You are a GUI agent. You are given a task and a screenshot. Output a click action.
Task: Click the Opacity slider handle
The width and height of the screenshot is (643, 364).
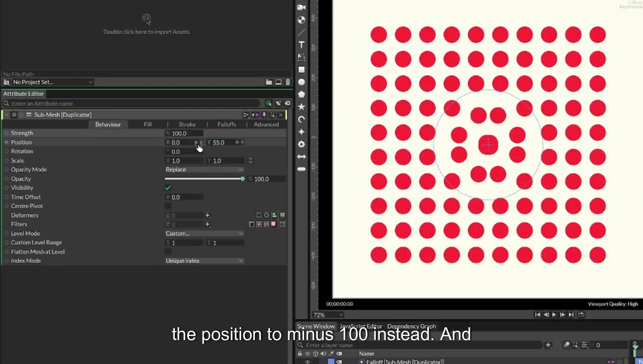pos(242,179)
